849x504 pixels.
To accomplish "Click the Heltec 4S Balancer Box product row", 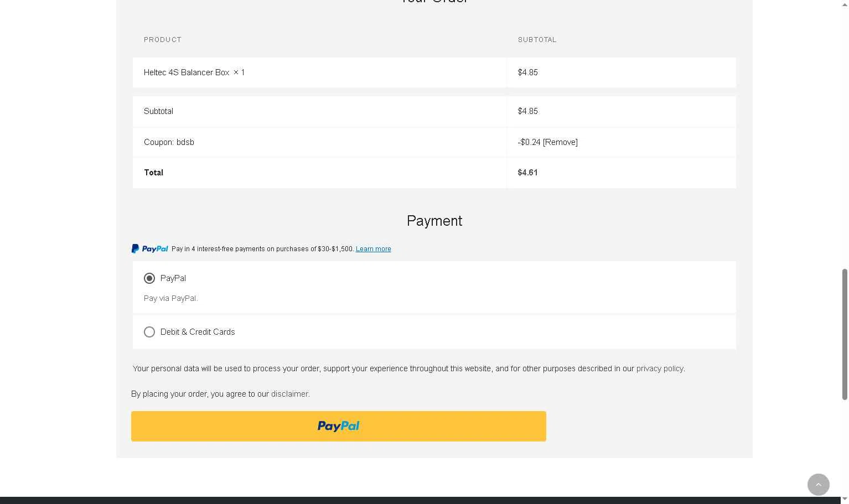I will pyautogui.click(x=434, y=72).
